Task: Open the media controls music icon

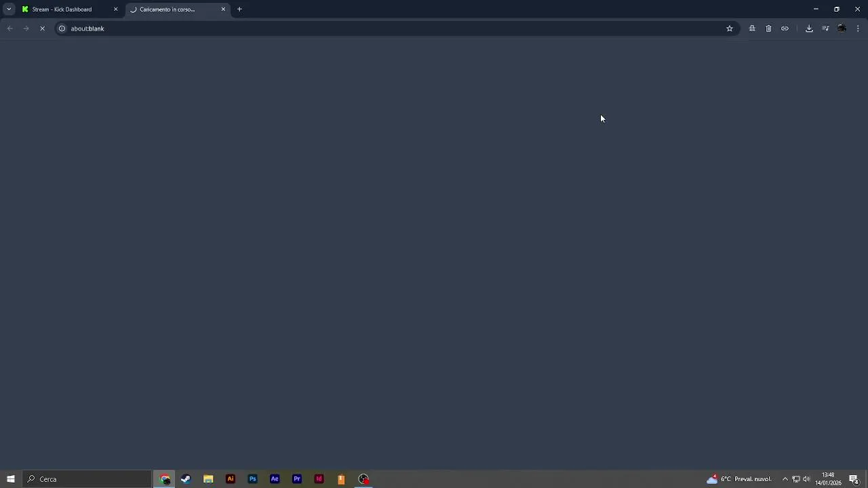Action: (825, 28)
